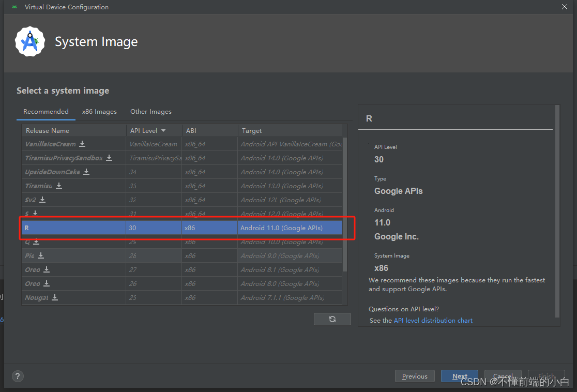
Task: Click the Pie release name
Action: click(x=29, y=255)
